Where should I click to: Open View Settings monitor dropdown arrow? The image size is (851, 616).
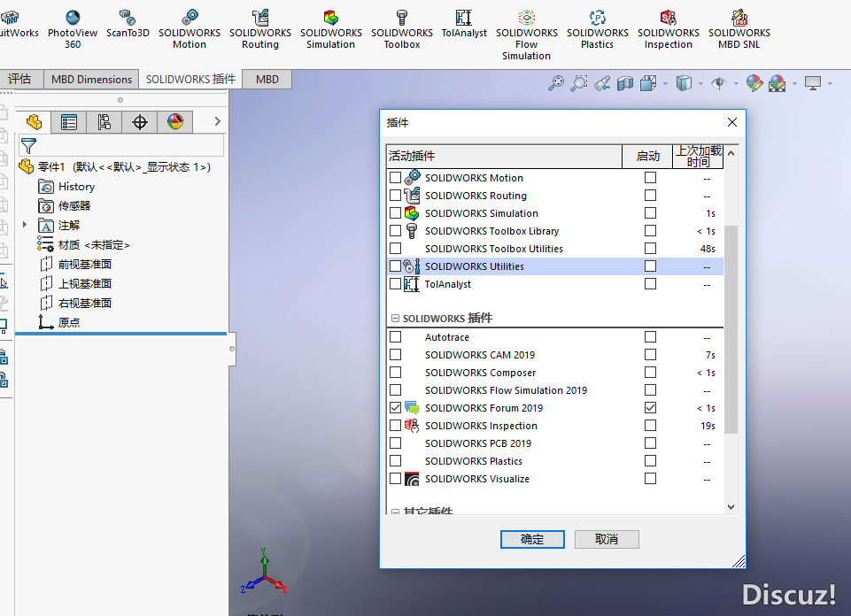pos(830,83)
